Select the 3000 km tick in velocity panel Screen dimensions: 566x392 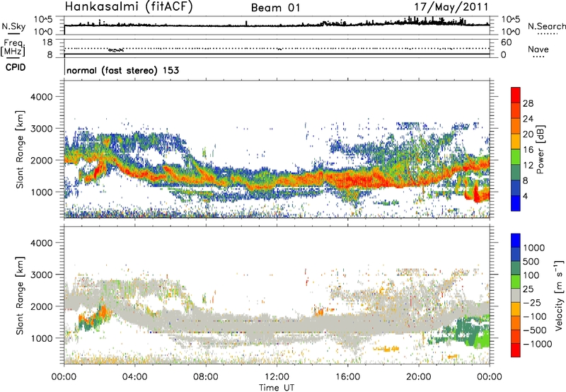42,275
